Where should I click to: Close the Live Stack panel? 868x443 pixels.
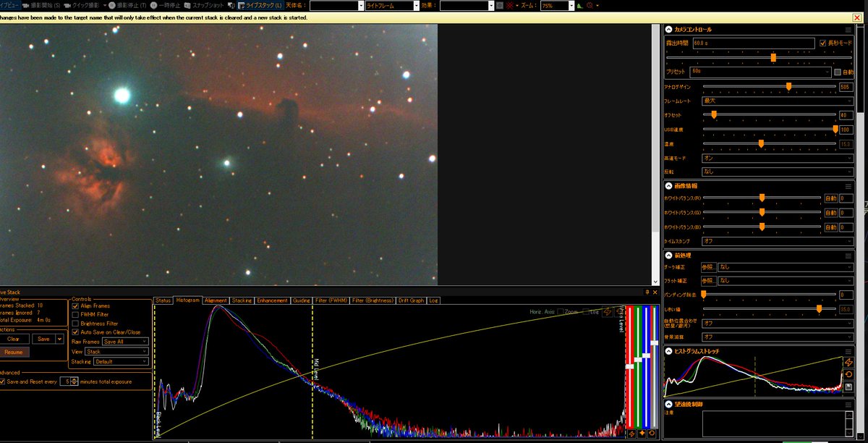click(x=655, y=292)
